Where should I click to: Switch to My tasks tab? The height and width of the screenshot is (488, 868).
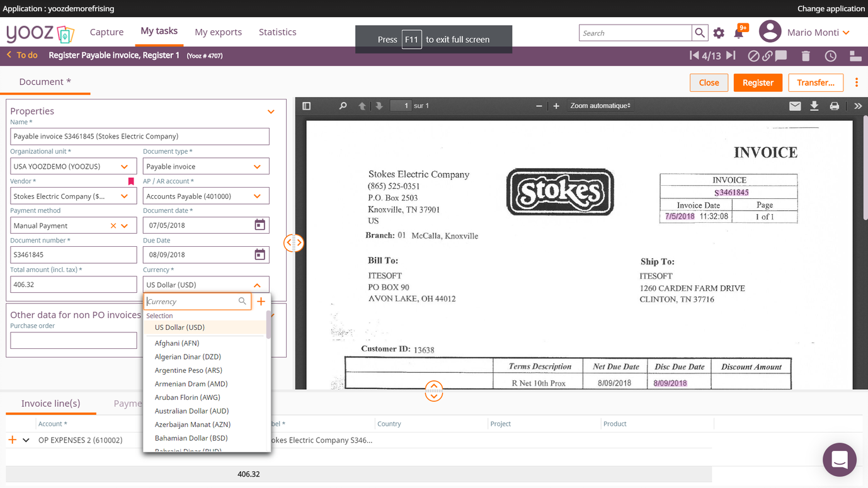tap(159, 31)
